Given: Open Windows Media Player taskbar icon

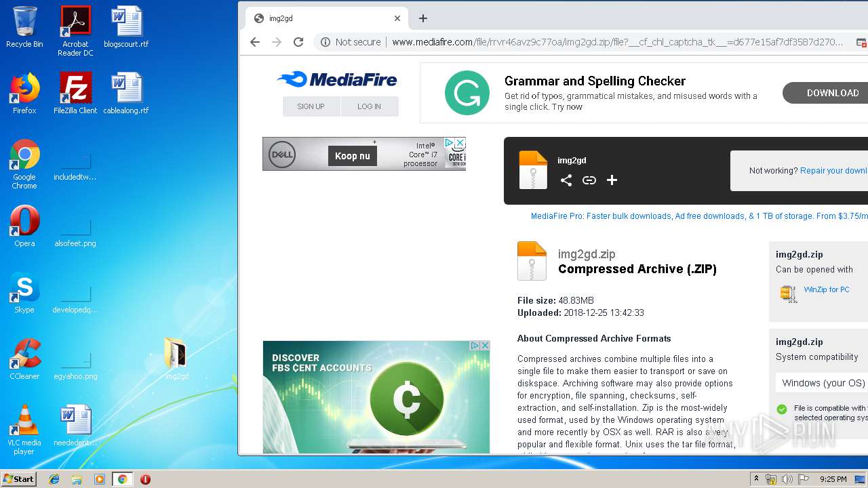Looking at the screenshot, I should tap(99, 479).
